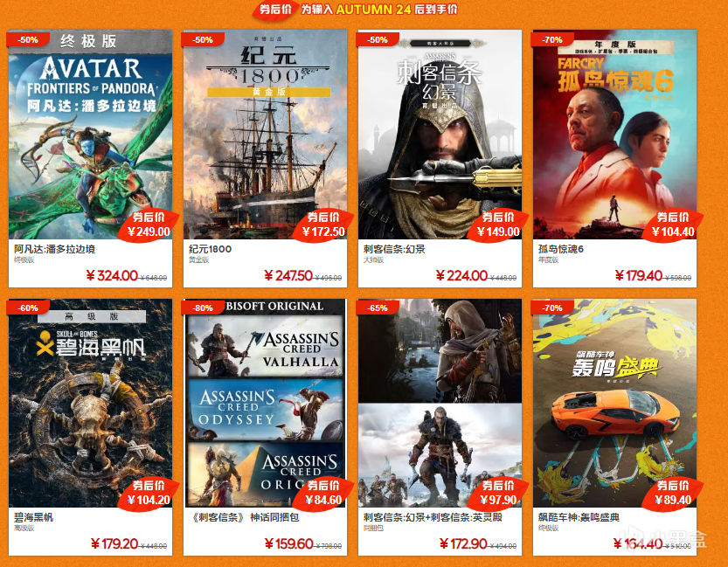The height and width of the screenshot is (567, 728).
Task: Click the ¥84.60 coupon price tag (券后价)
Action: tap(323, 494)
